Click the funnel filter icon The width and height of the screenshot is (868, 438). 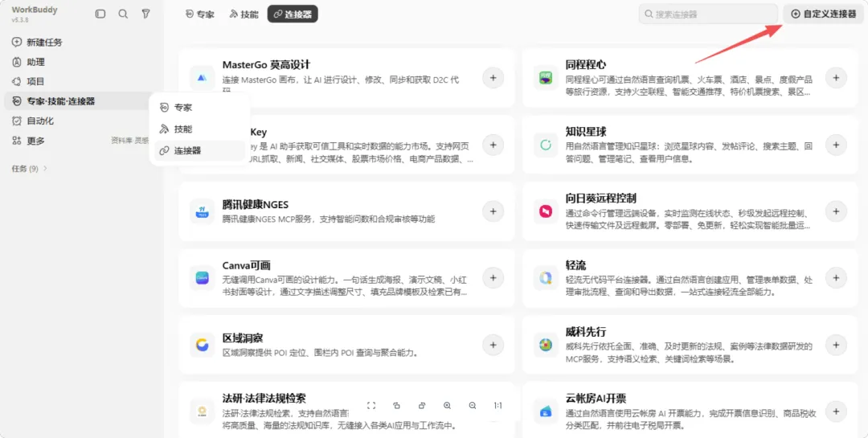pyautogui.click(x=145, y=14)
